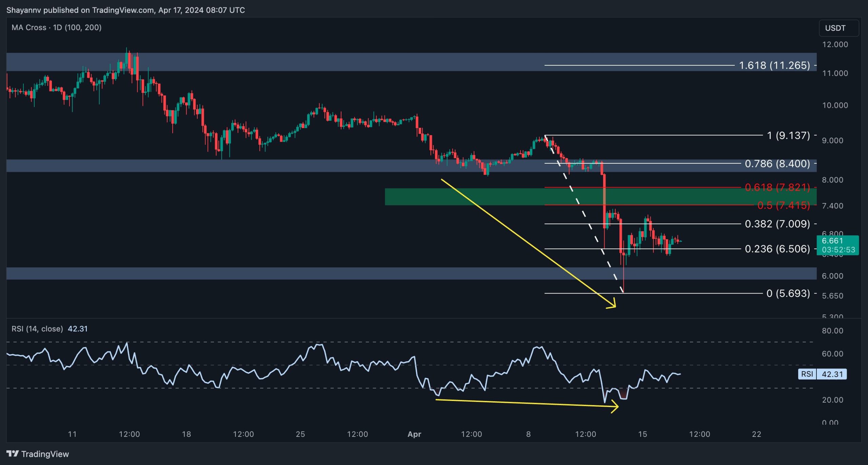Click the 7.400 price axis label

pyautogui.click(x=832, y=206)
